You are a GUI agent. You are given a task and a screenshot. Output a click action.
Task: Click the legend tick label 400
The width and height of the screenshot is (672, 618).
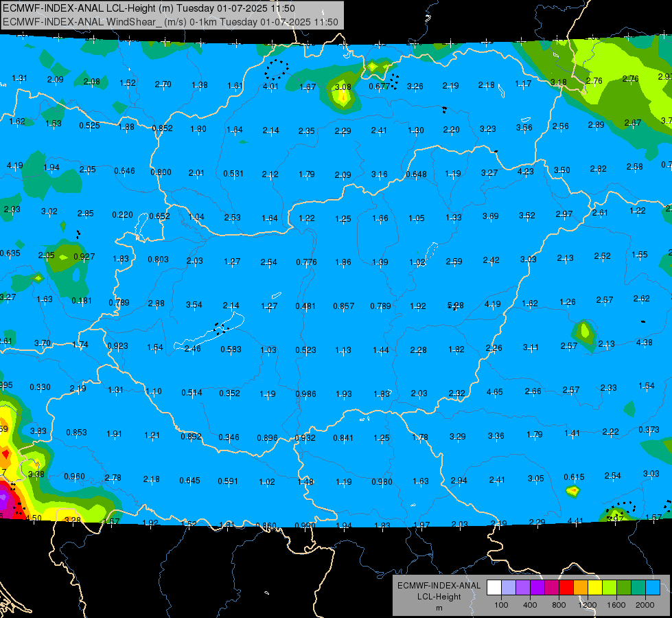click(x=530, y=605)
